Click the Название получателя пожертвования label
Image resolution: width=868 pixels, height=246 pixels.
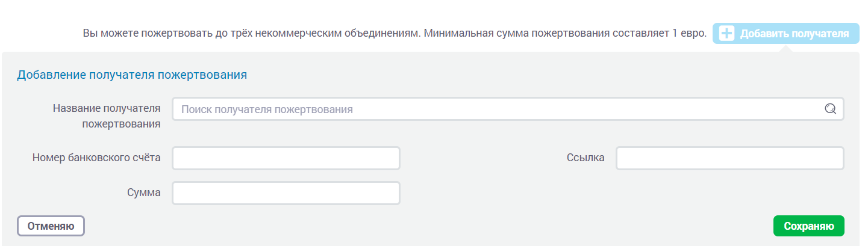[x=107, y=116]
